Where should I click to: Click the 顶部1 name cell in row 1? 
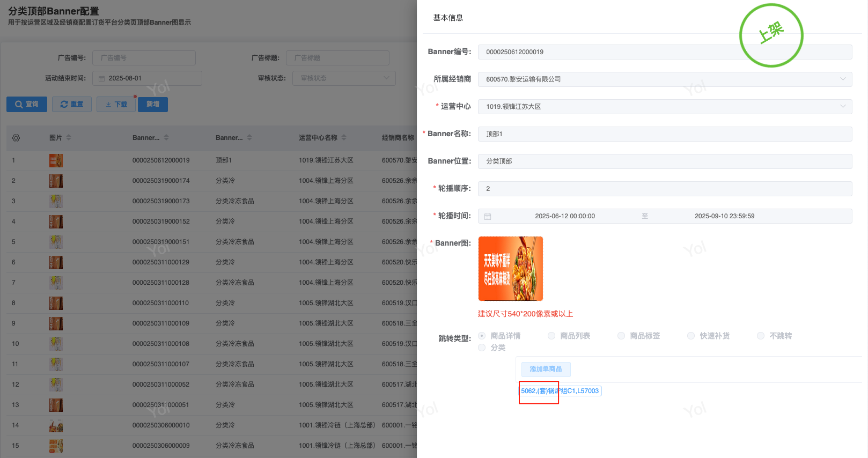coord(224,160)
